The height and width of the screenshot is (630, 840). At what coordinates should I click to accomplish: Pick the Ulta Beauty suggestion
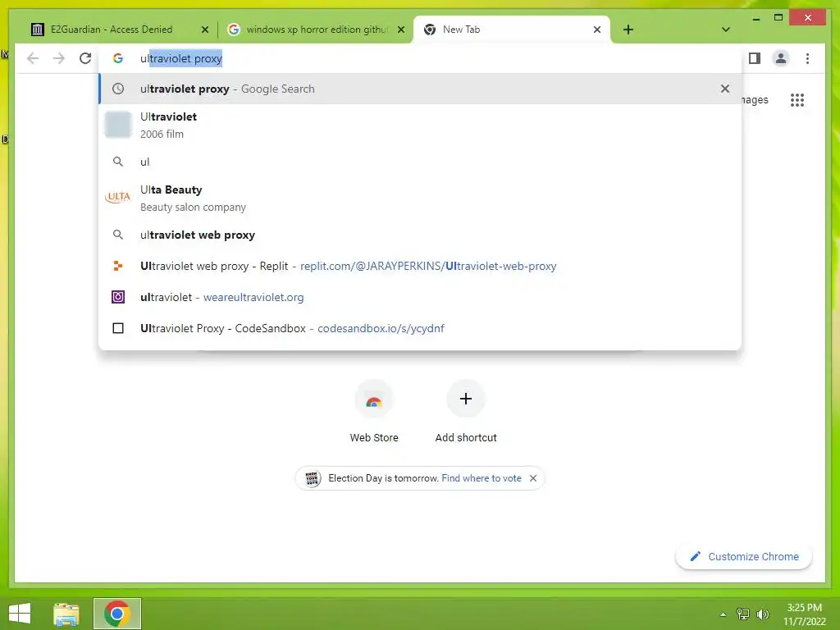click(420, 199)
